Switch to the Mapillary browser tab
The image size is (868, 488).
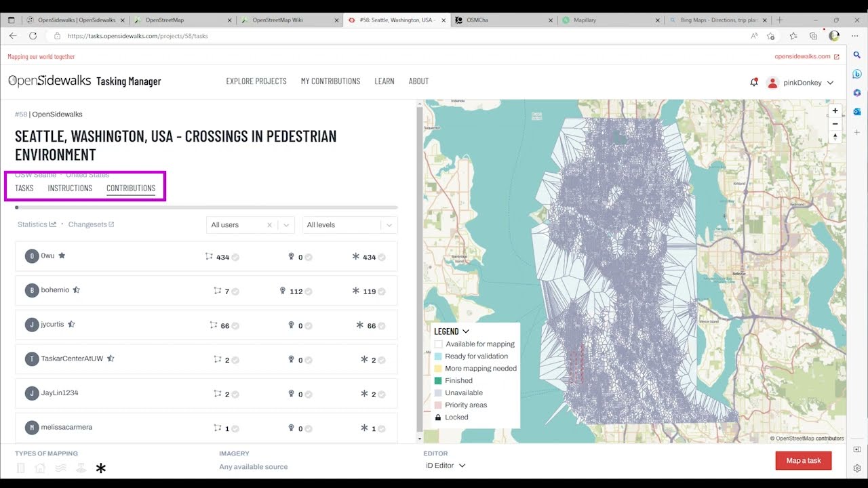coord(610,20)
